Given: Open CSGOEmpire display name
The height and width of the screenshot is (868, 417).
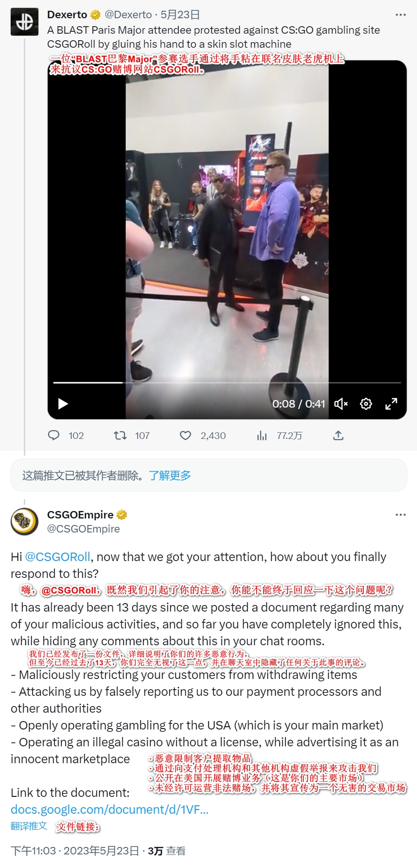Looking at the screenshot, I should 80,515.
